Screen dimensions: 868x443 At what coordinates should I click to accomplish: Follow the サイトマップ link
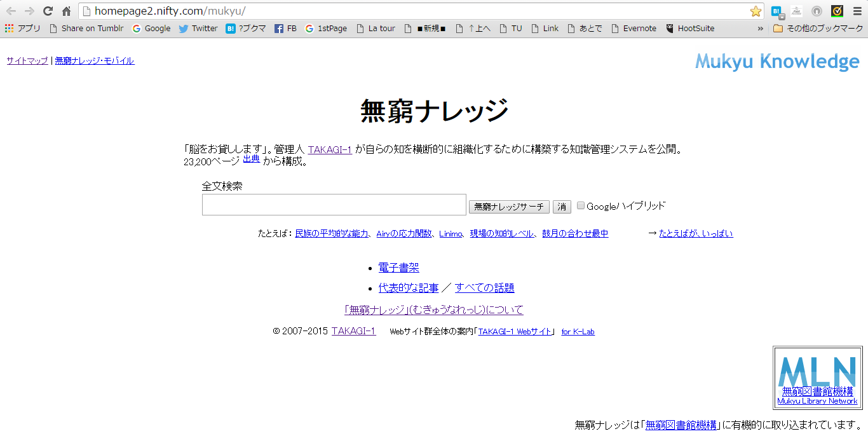pyautogui.click(x=27, y=61)
